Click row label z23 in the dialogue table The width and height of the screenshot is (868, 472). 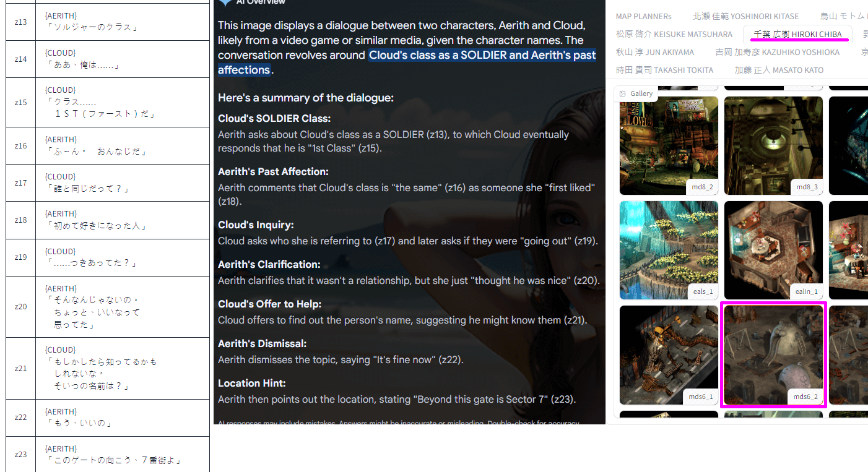coord(20,455)
